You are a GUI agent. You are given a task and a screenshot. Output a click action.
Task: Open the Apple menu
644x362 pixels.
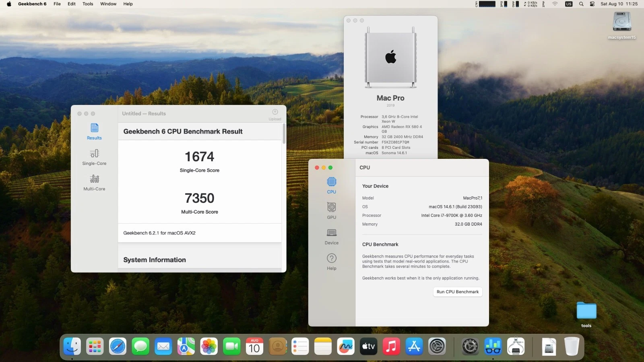pos(9,4)
